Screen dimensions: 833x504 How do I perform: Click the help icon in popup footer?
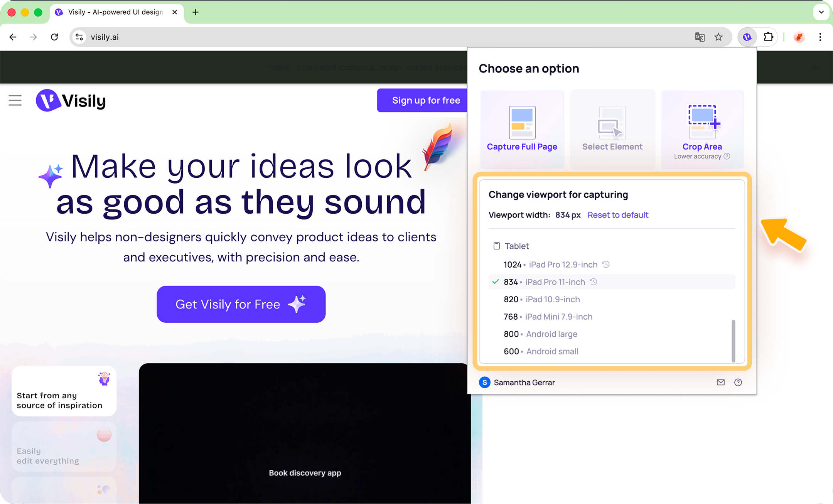pyautogui.click(x=738, y=382)
